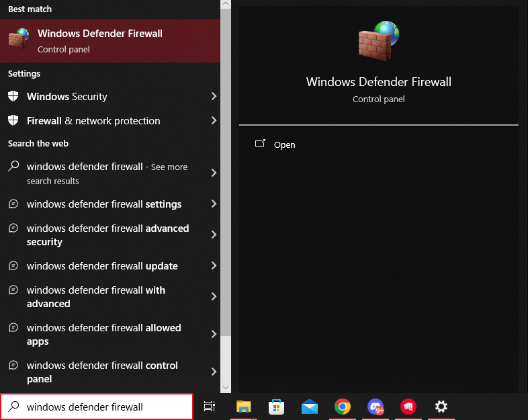
Task: Click suggestion icon beside 'firewall settings'
Action: 13,204
